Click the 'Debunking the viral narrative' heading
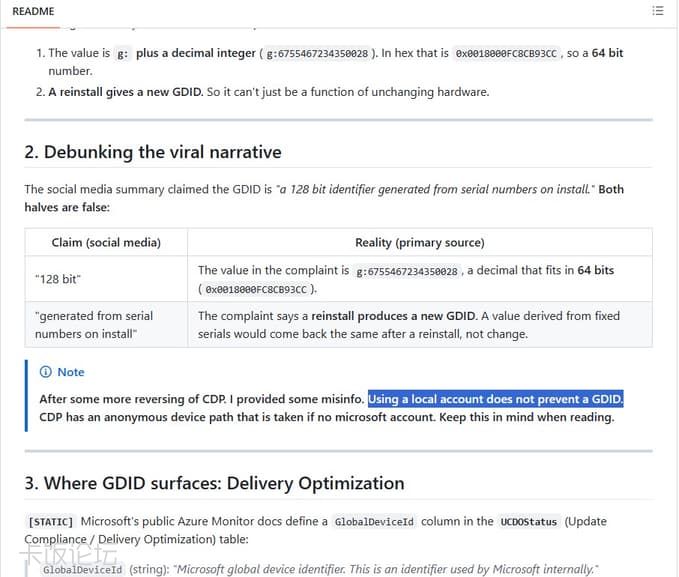 (153, 152)
